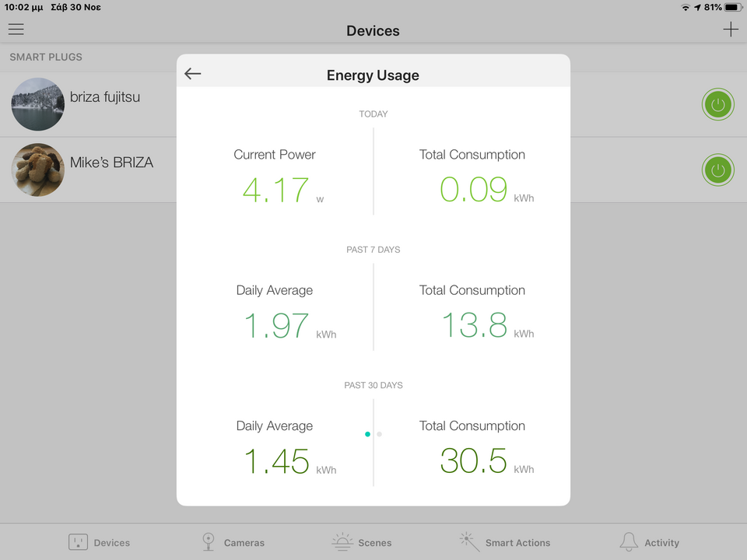Tap the Wi-Fi icon in status bar
747x560 pixels.
pos(686,8)
